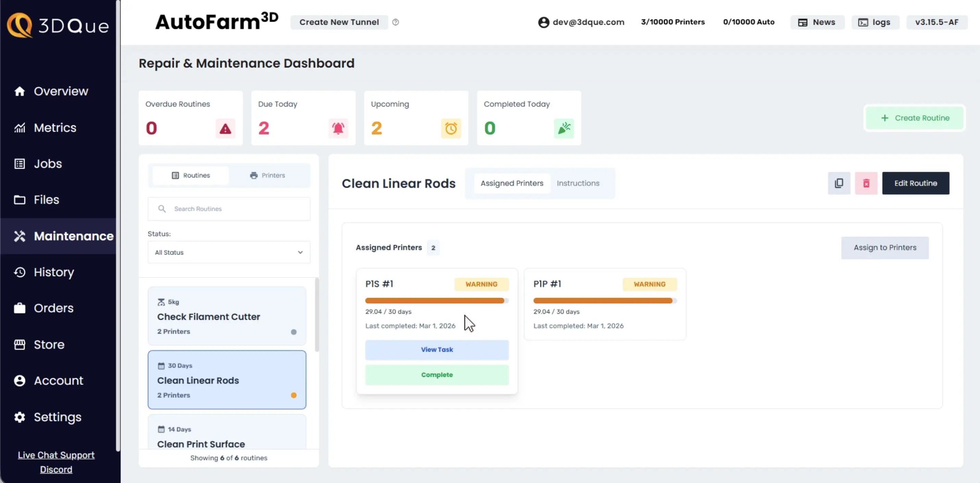Screen dimensions: 980x483
Task: Click the 3/10000 Printers counter
Action: [673, 22]
